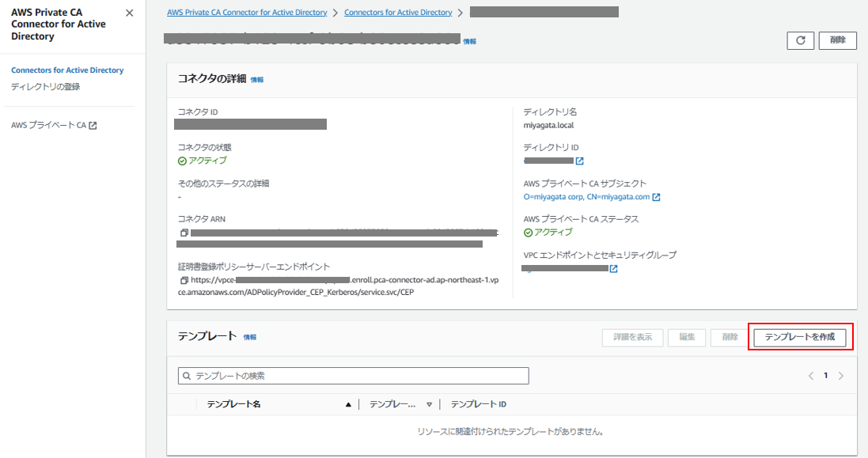Screen dimensions: 868x458
Task: Click the 編集 button
Action: [687, 337]
